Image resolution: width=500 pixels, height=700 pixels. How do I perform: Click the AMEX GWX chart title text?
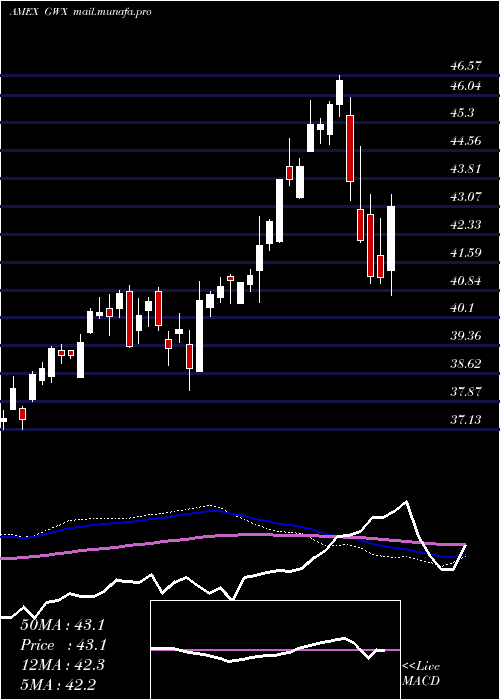pos(80,12)
